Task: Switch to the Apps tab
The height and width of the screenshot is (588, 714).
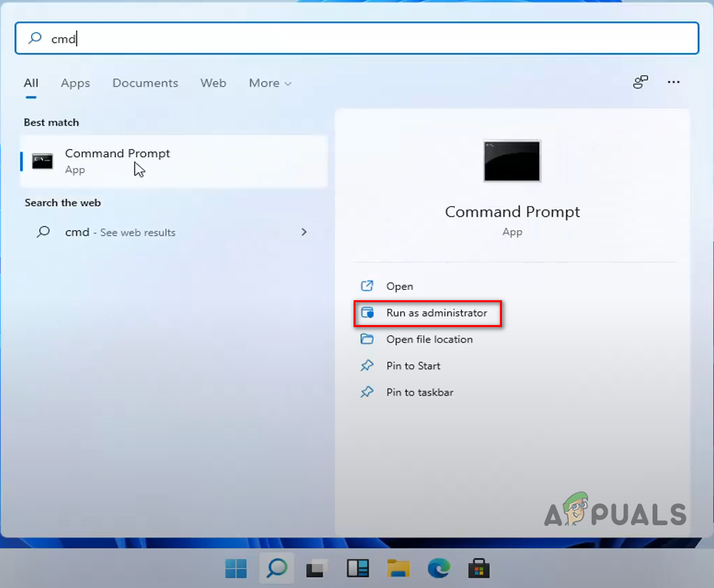Action: (75, 84)
